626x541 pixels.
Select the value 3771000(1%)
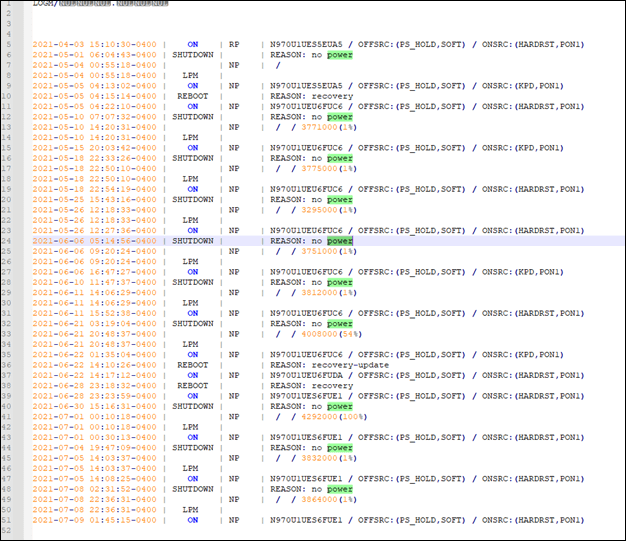coord(329,127)
